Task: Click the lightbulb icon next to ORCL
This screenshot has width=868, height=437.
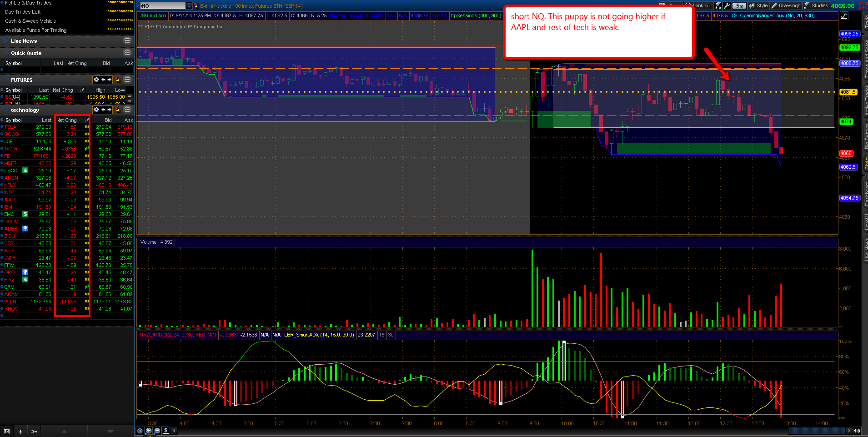Action: click(x=25, y=272)
